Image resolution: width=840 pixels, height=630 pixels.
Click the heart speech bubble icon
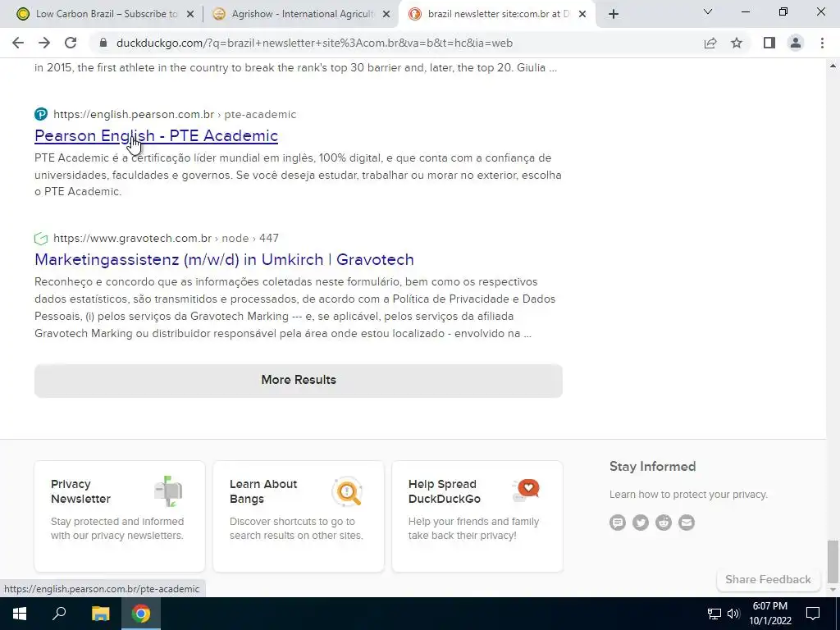tap(526, 491)
